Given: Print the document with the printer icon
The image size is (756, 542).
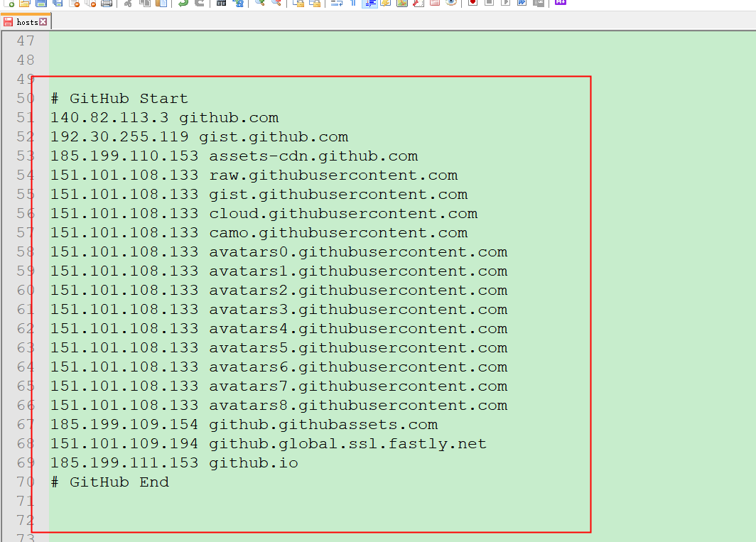Looking at the screenshot, I should (x=107, y=2).
